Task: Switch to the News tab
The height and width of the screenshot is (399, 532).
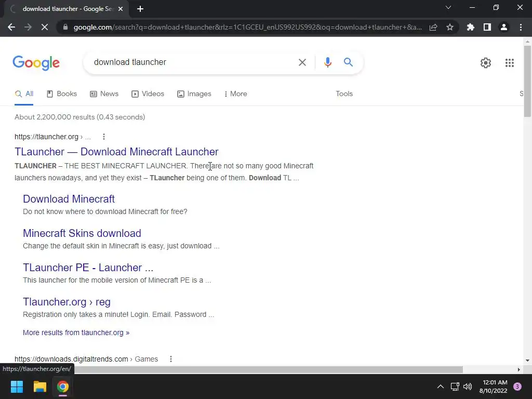Action: tap(104, 94)
